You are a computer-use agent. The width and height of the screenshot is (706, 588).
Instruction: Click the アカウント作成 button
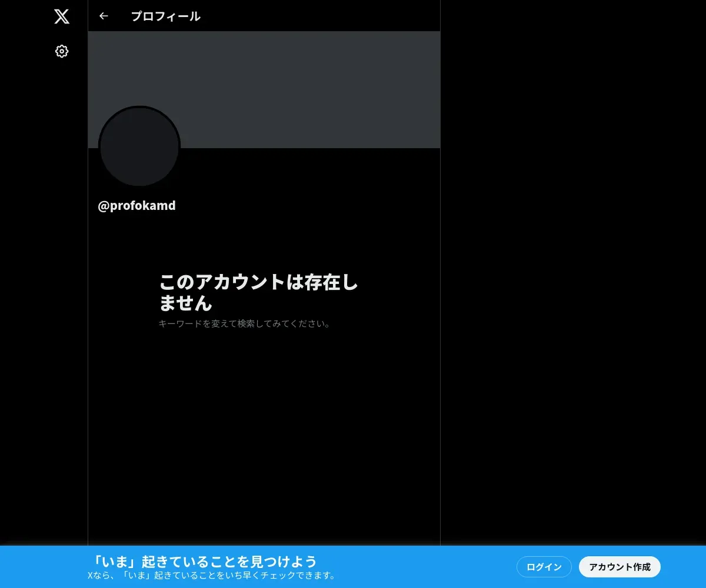click(x=620, y=567)
